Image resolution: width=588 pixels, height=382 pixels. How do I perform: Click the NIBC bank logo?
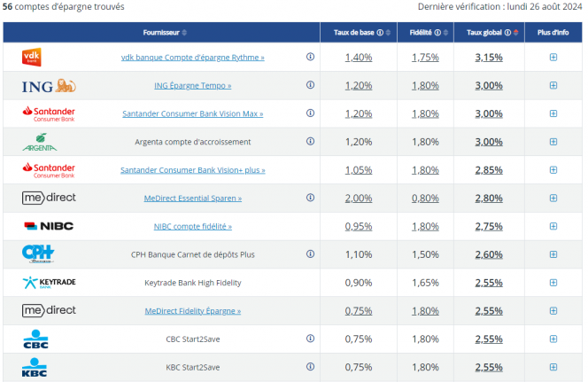pyautogui.click(x=48, y=226)
